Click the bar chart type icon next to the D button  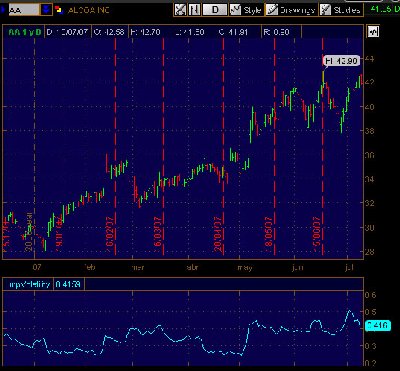click(194, 10)
